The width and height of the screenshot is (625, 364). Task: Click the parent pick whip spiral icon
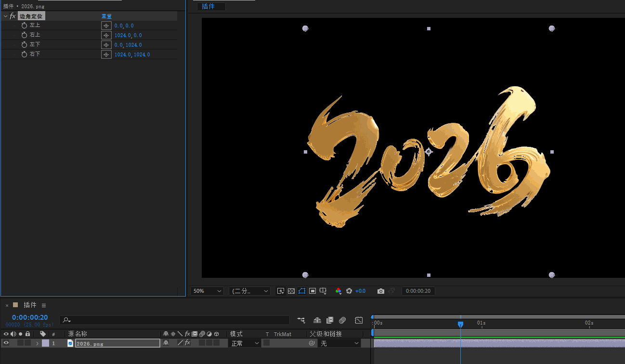pyautogui.click(x=312, y=343)
